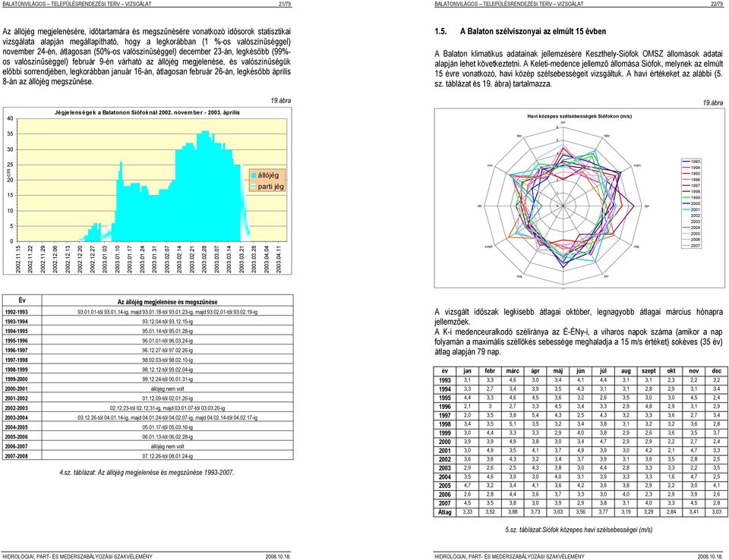Click the 'év' header of the wind table
This screenshot has width=729, height=560.
coord(444,371)
